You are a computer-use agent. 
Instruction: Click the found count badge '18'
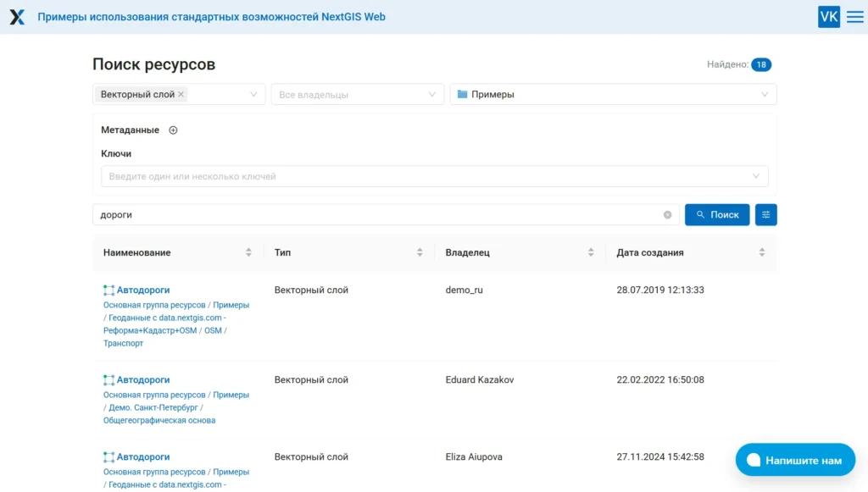(761, 64)
